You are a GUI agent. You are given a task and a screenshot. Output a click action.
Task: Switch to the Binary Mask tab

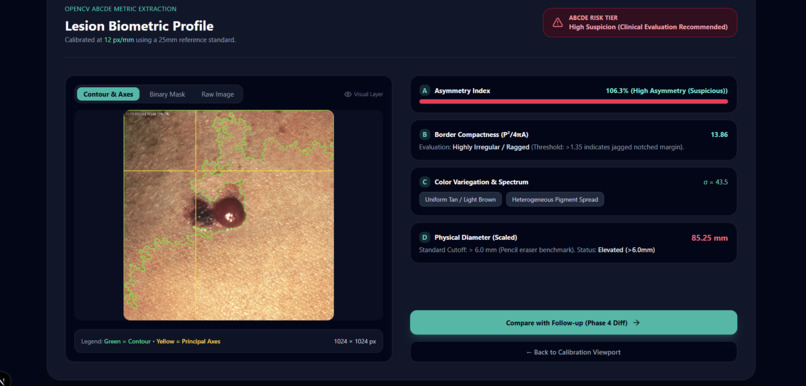167,94
